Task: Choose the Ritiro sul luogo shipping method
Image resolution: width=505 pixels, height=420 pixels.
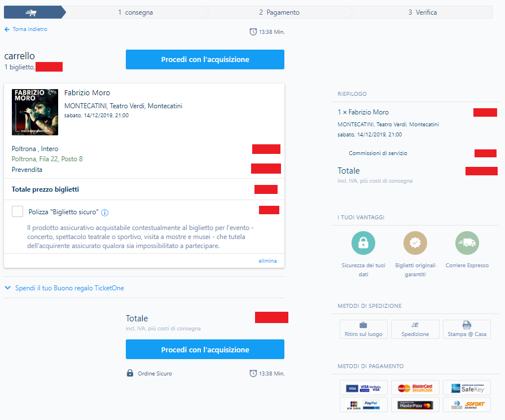Action: pos(363,329)
